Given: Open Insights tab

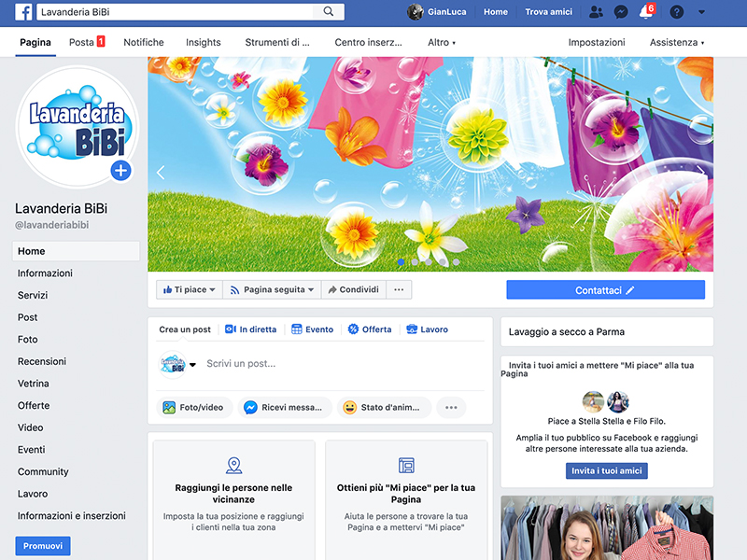Looking at the screenshot, I should pos(204,42).
